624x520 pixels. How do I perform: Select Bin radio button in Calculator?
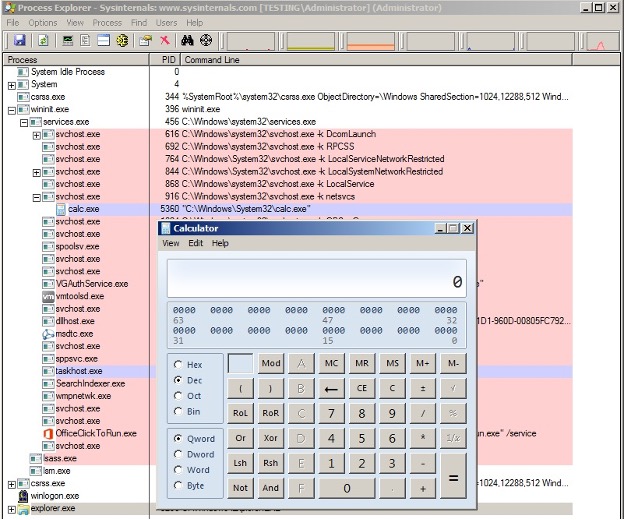(178, 411)
